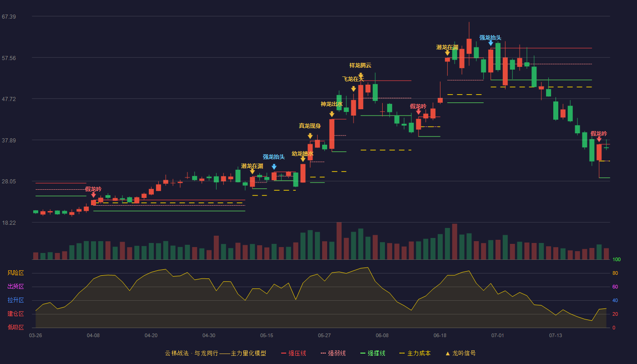637x364 pixels.
Task: Click the 幼龙嬉水 signal arrow
Action: tap(303, 159)
